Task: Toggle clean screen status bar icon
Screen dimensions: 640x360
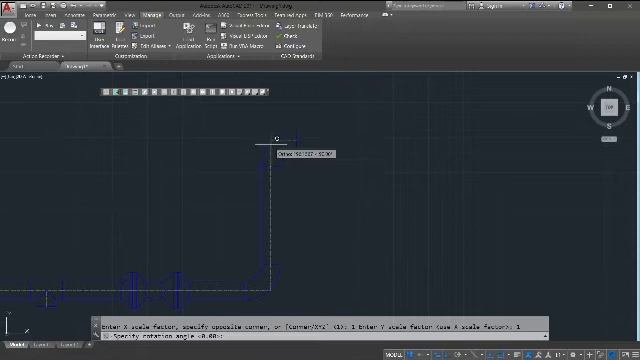Action: click(x=625, y=355)
